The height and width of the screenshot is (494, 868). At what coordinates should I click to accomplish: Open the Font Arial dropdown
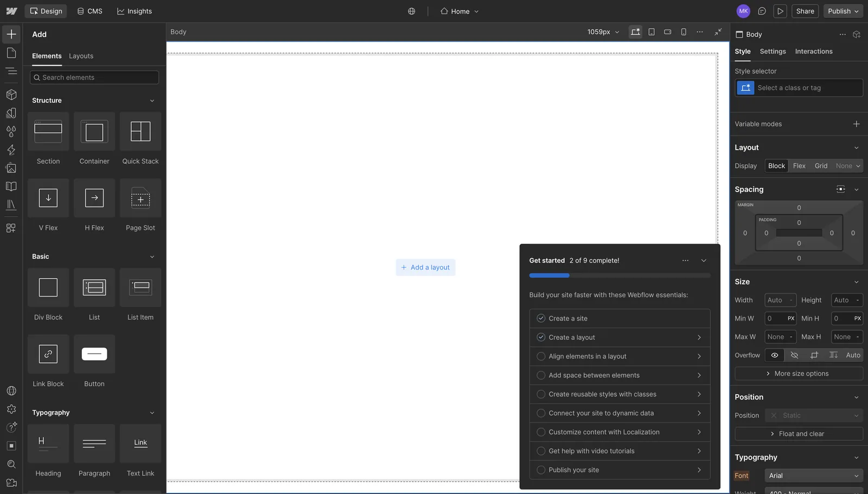(x=813, y=476)
